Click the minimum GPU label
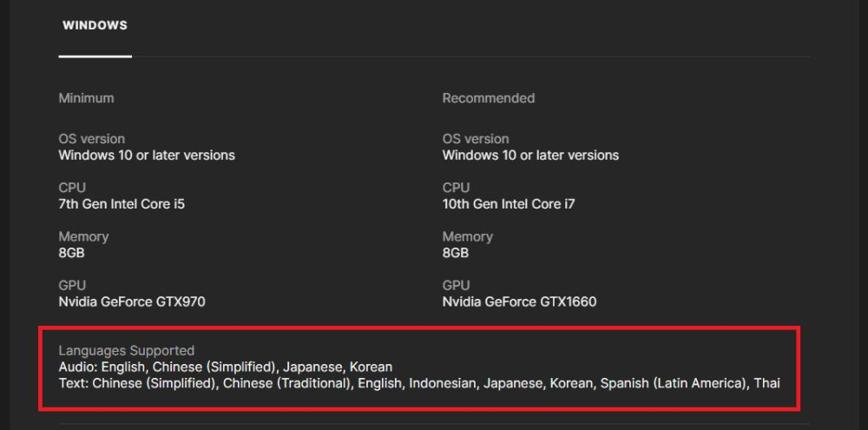Screen dimensions: 868x430 [72, 285]
